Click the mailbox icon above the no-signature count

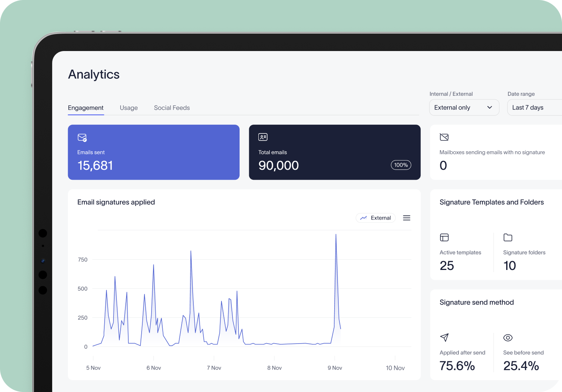(x=444, y=137)
